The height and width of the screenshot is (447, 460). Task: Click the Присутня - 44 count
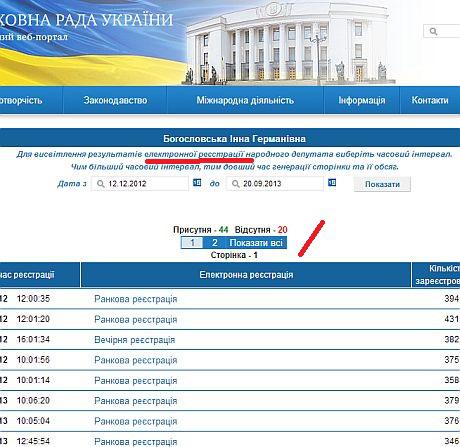[x=201, y=230]
